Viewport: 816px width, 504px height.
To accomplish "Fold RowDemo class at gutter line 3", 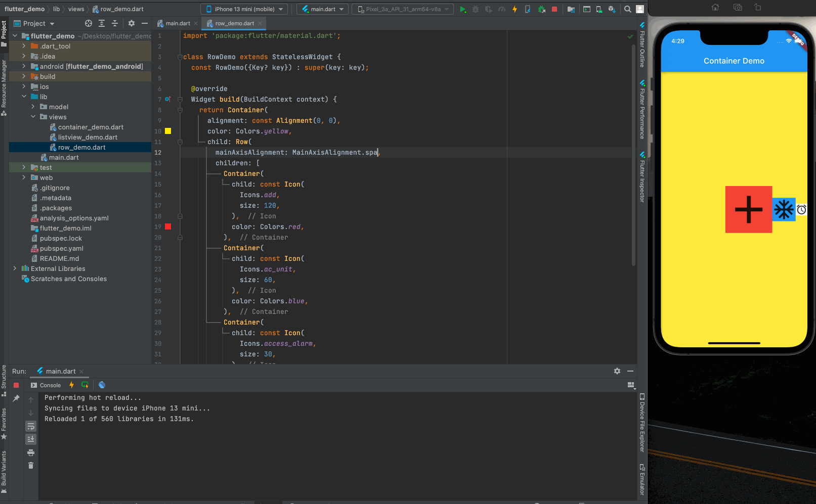I will click(180, 57).
